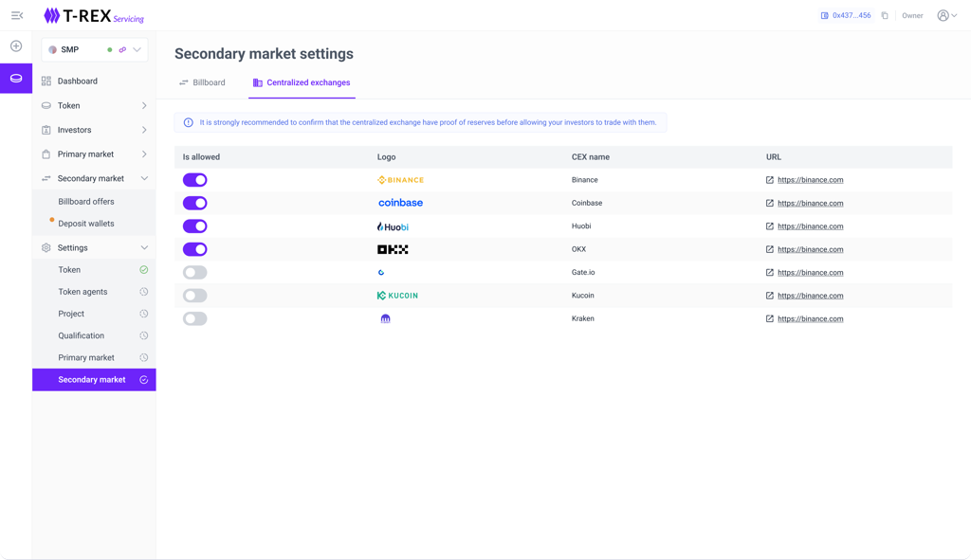Enable the Gate.io allowed toggle
This screenshot has width=971, height=560.
pos(195,273)
